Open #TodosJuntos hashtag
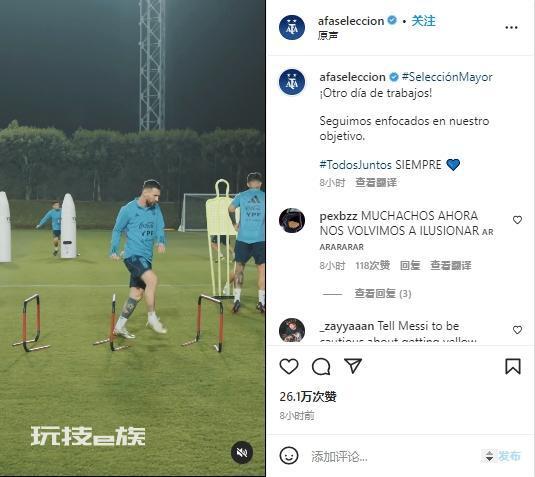 click(356, 165)
